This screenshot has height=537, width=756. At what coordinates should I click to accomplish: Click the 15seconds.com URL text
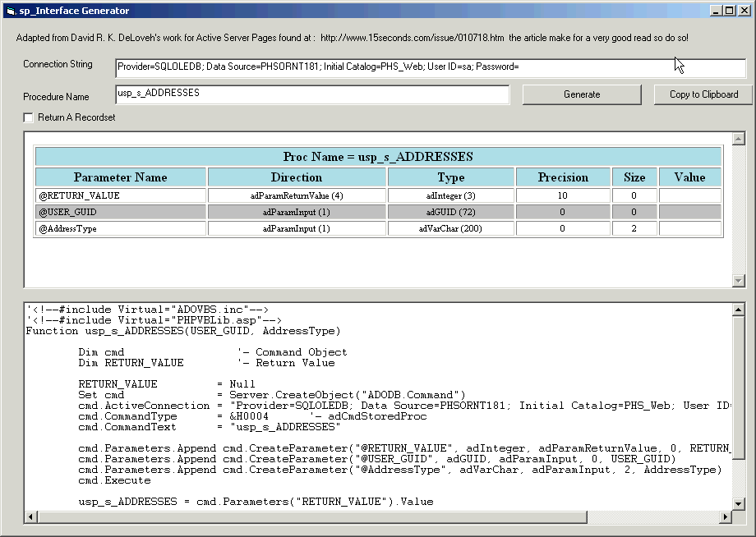tap(413, 38)
